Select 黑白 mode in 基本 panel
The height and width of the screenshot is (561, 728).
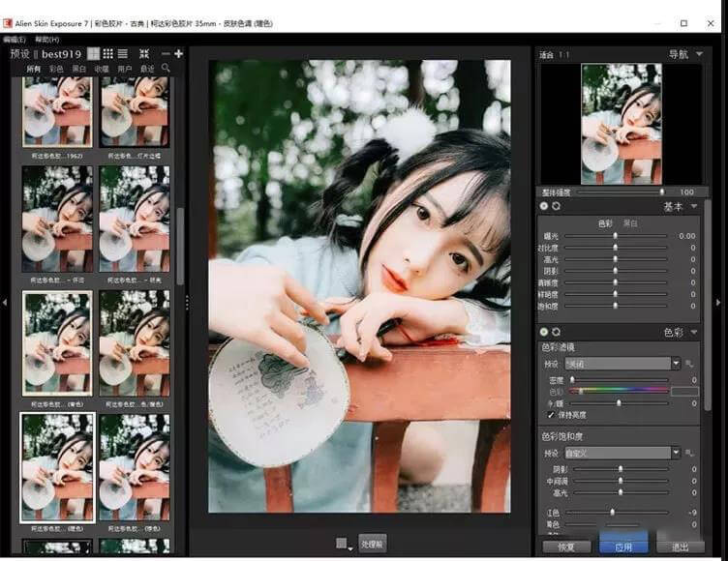[630, 223]
